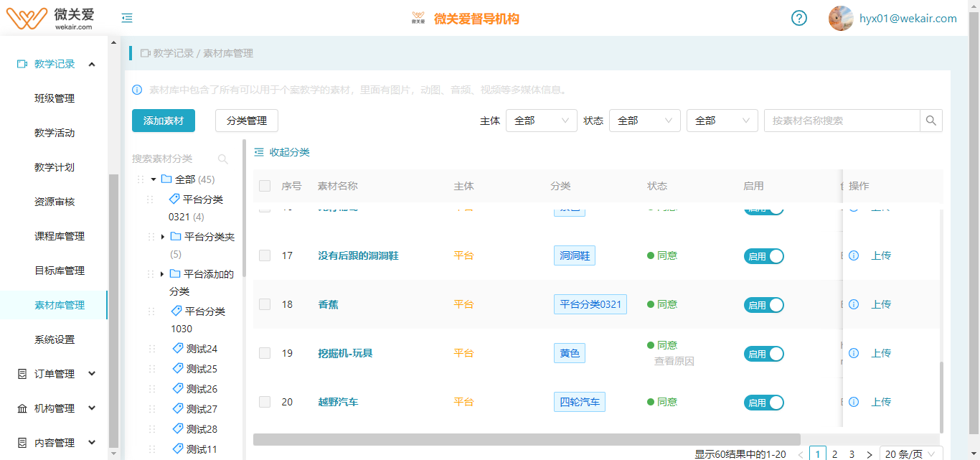Click tag icon of 测试24 category

(178, 348)
